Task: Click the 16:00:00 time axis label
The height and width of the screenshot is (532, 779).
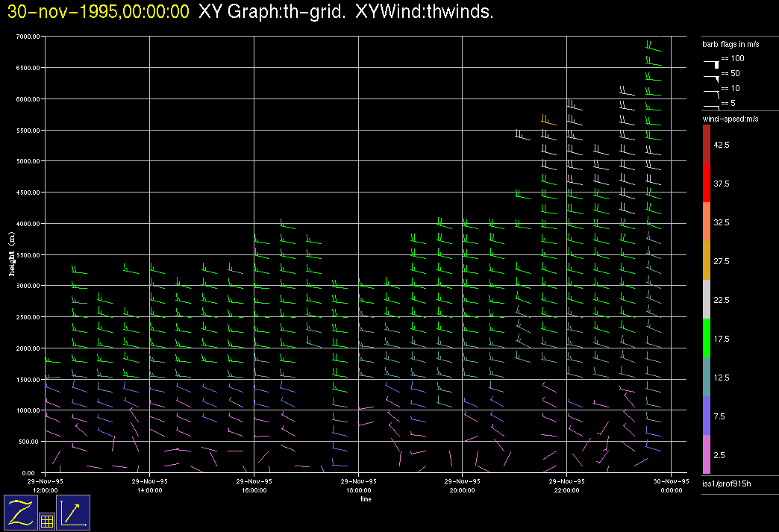Action: pos(254,486)
